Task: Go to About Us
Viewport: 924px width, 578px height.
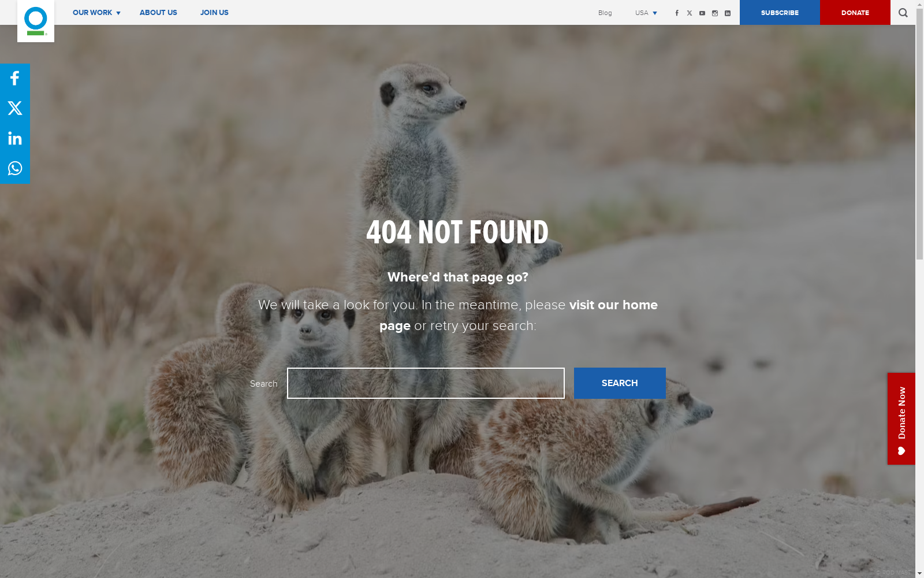Action: pos(158,13)
